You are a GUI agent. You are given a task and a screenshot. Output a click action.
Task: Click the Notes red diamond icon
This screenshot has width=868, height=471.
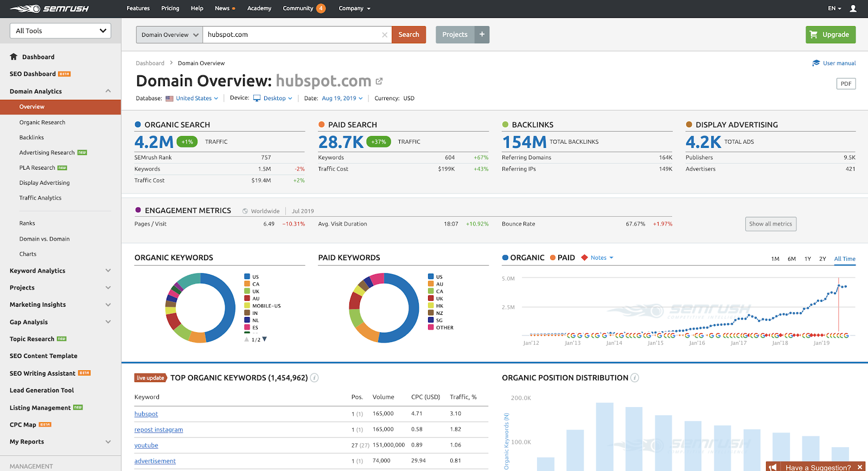584,257
